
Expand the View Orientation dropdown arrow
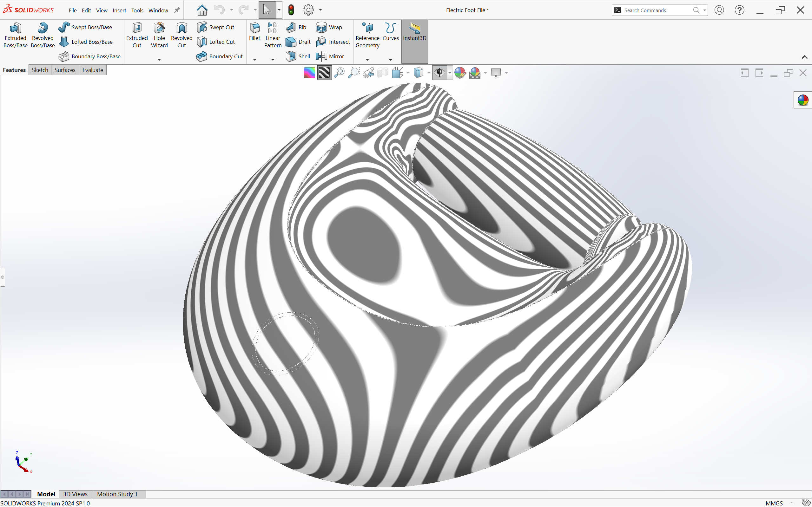[x=408, y=73]
